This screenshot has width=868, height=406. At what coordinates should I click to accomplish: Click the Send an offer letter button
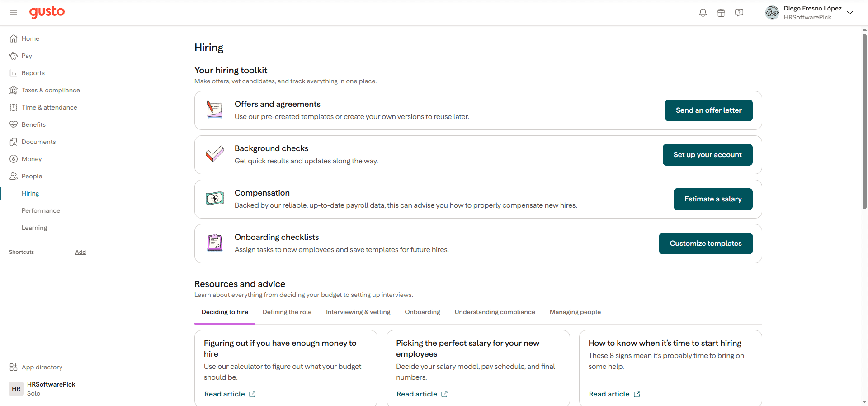coord(708,110)
